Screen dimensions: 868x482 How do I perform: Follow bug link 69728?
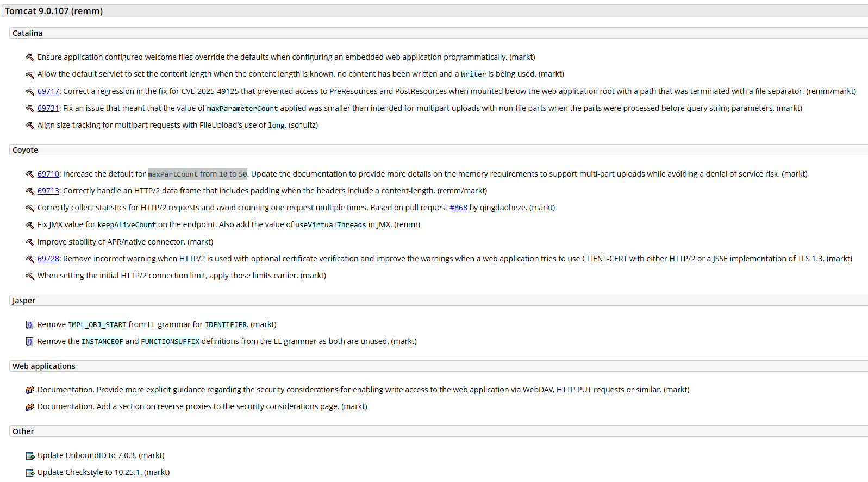[48, 259]
